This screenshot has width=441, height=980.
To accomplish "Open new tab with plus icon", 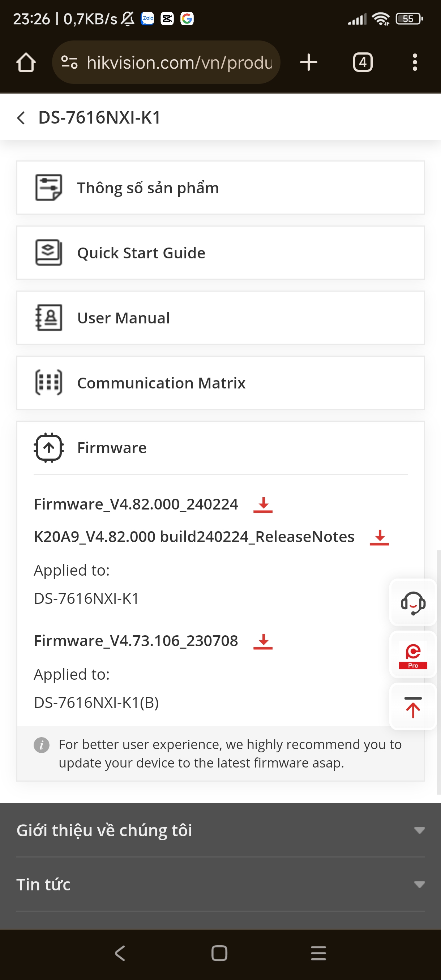I will [x=308, y=63].
